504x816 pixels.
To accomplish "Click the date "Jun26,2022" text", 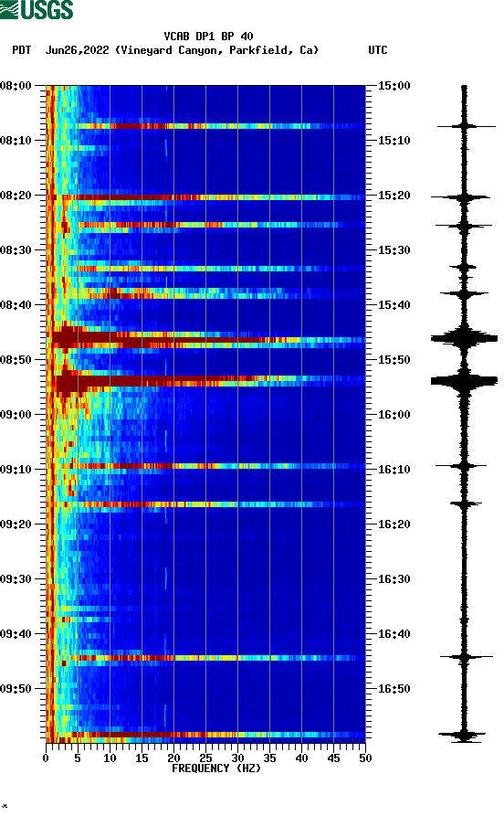I will tap(78, 50).
